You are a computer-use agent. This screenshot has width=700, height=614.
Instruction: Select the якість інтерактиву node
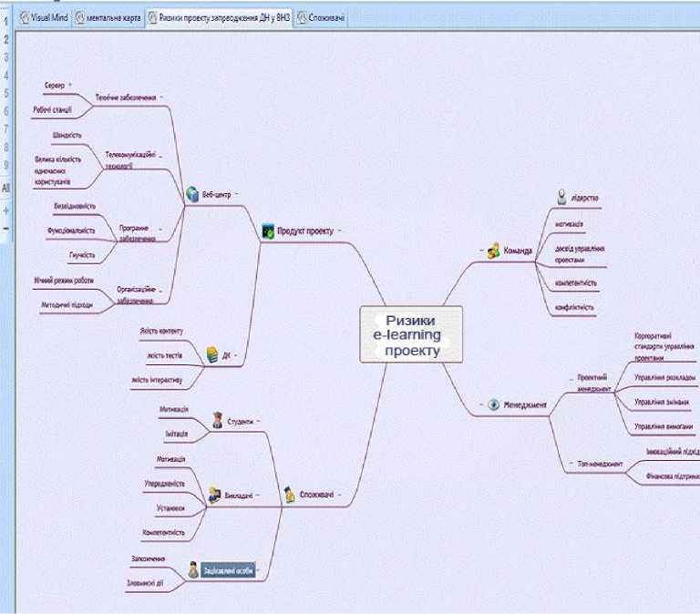coord(157,380)
